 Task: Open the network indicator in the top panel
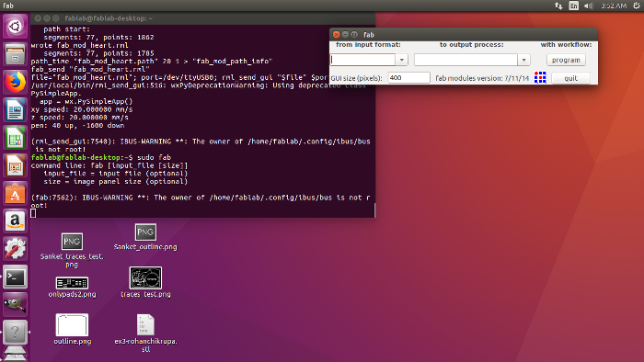558,6
